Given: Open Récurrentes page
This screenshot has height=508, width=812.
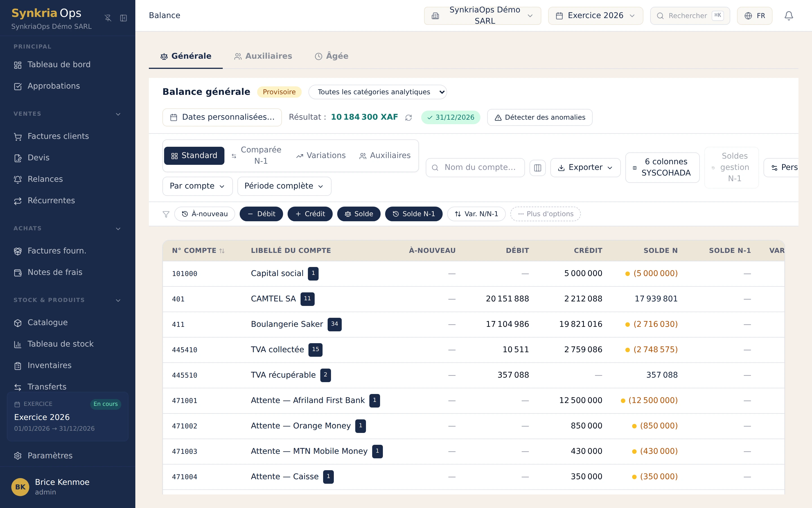Looking at the screenshot, I should pos(67,201).
